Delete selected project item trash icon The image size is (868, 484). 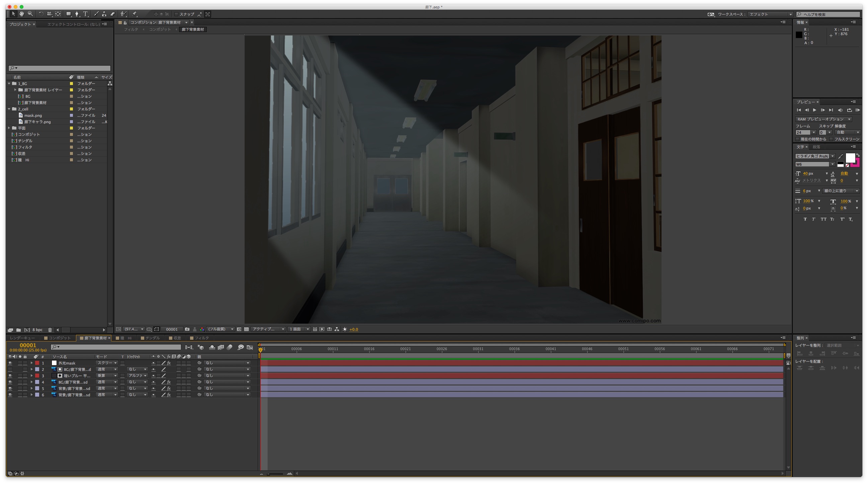coord(50,330)
